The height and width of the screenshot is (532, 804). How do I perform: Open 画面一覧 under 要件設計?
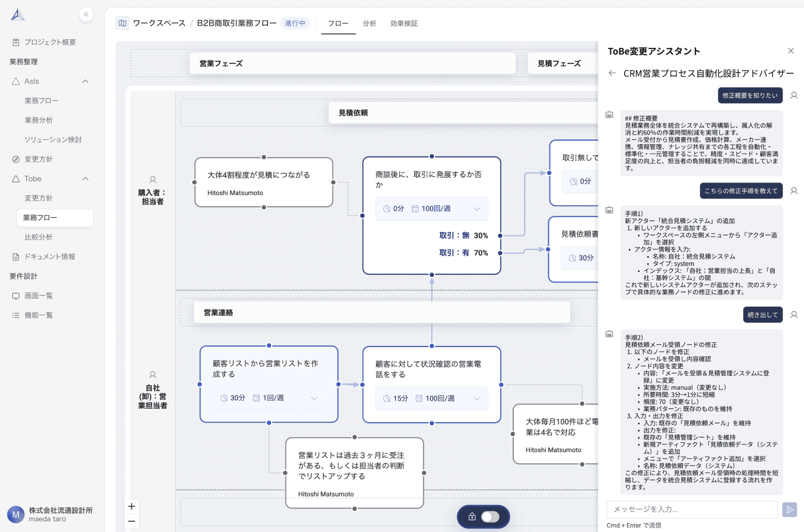click(38, 295)
